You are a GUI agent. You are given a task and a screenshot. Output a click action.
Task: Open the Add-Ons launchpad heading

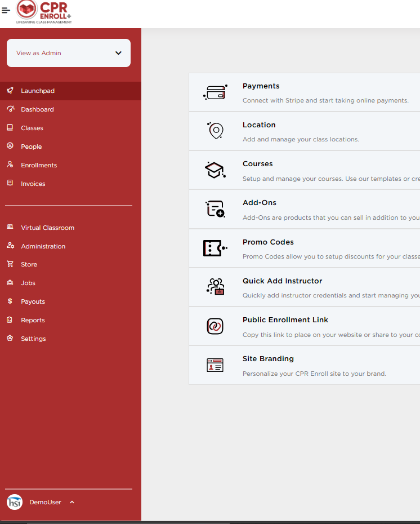(260, 202)
